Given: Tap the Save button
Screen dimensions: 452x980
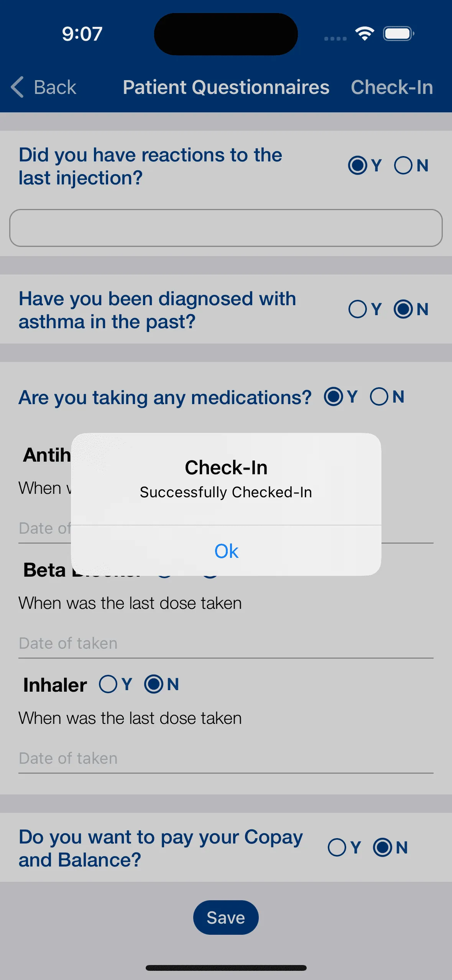Looking at the screenshot, I should pyautogui.click(x=226, y=918).
